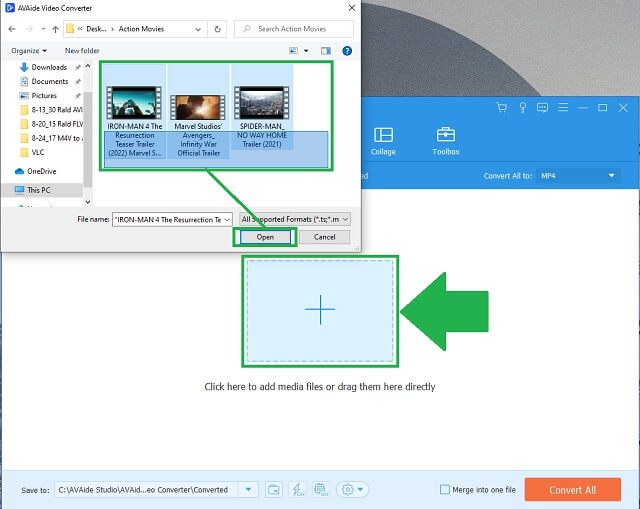The width and height of the screenshot is (640, 509).
Task: Open the Organize menu
Action: (29, 51)
